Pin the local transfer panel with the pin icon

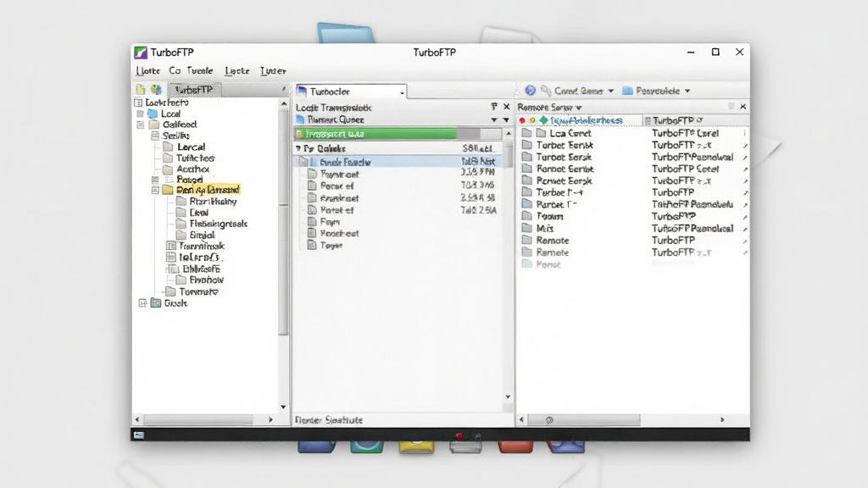click(x=494, y=106)
